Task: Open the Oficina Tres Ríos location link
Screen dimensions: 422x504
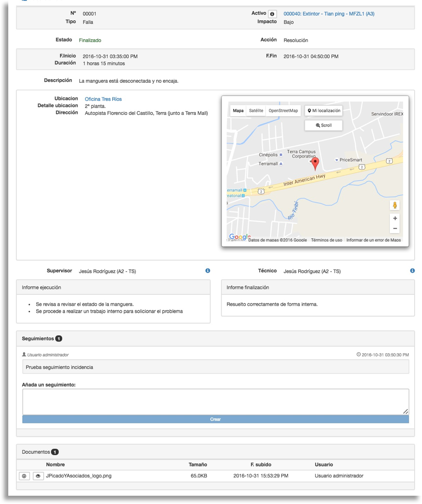Action: (103, 99)
